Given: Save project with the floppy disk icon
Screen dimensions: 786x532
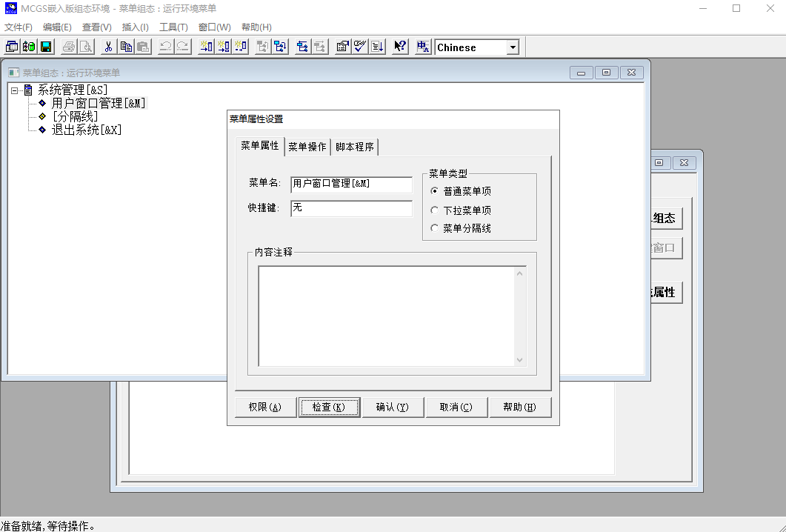Looking at the screenshot, I should coord(46,47).
